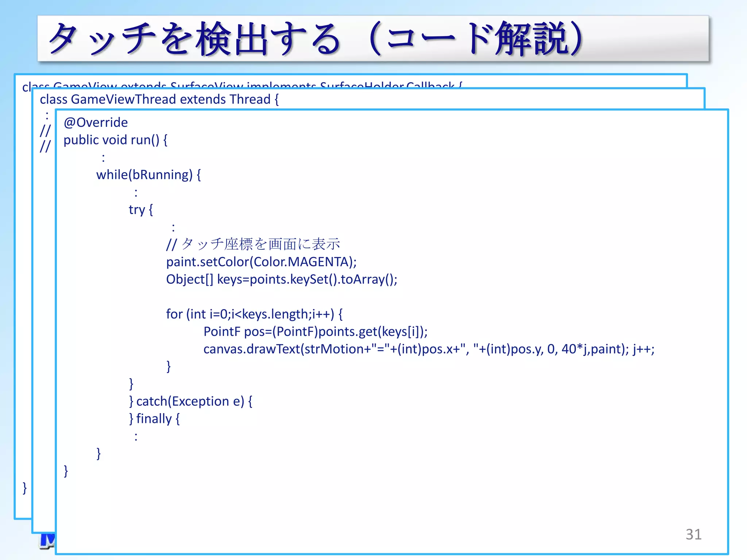The height and width of the screenshot is (560, 747).
Task: Select the comment // タッチ座標を画面に表示
Action: pos(253,244)
